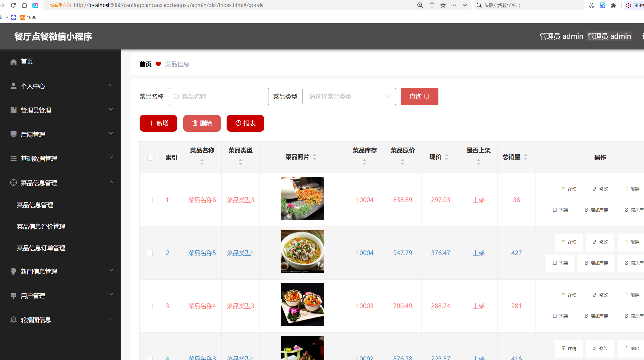Click the 菜品名称5 soup photo thumbnail
The height and width of the screenshot is (360, 644).
tap(302, 252)
